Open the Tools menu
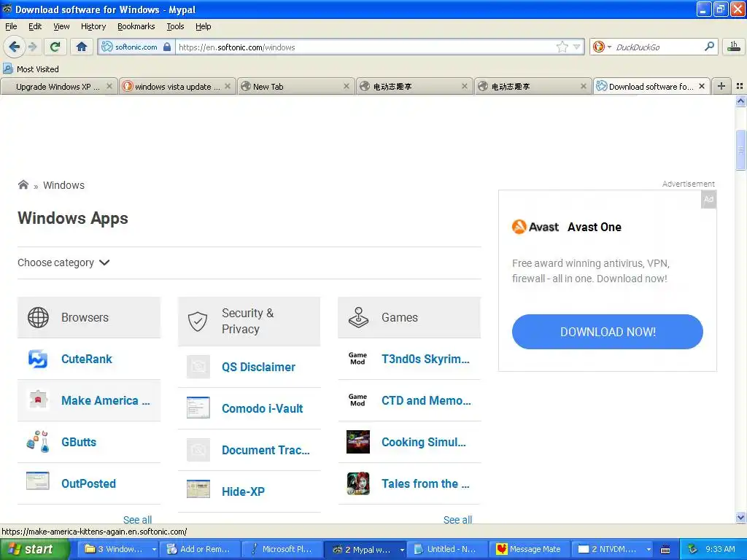747x560 pixels. click(x=175, y=26)
